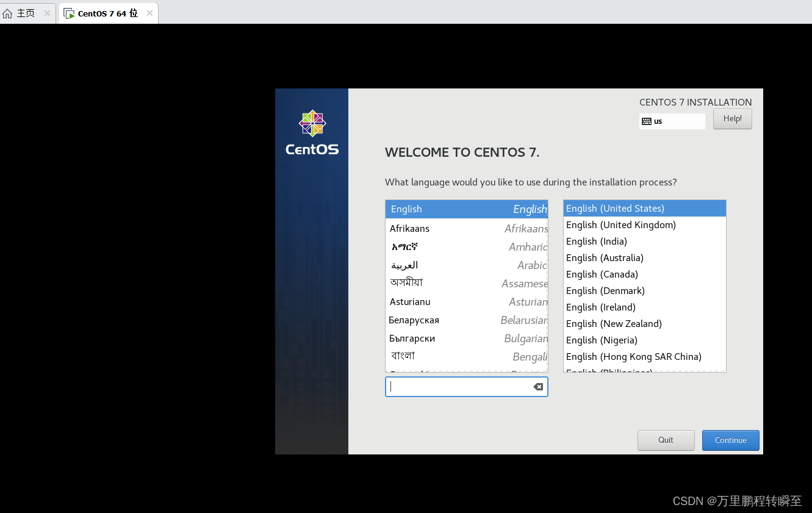Click the CentOS logo in sidebar
This screenshot has width=812, height=513.
(312, 132)
